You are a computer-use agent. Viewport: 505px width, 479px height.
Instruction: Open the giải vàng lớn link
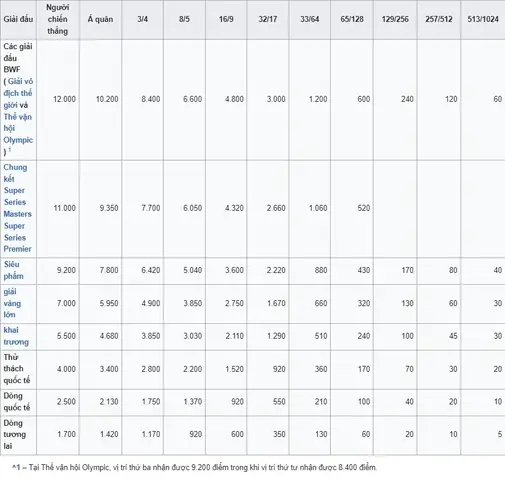coord(12,303)
